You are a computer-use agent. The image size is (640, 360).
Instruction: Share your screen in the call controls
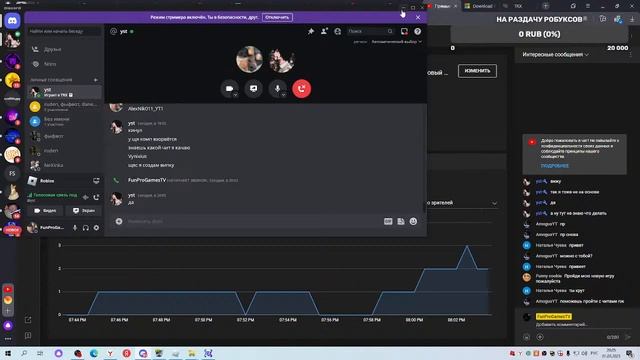coord(253,89)
